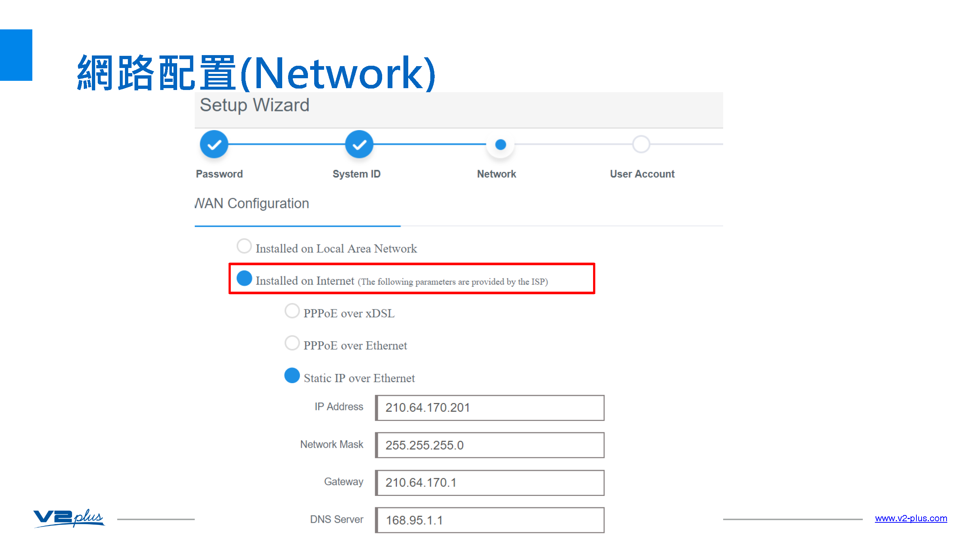
Task: Click the Network step label
Action: [496, 174]
